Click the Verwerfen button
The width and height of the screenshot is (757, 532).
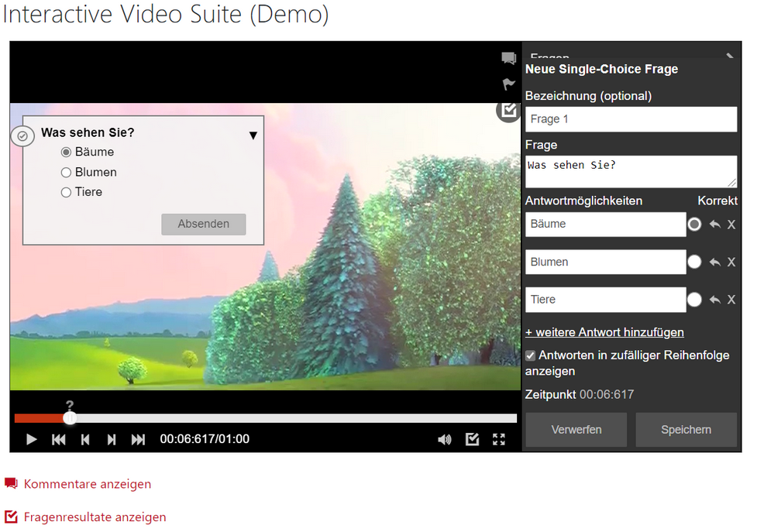(x=576, y=430)
